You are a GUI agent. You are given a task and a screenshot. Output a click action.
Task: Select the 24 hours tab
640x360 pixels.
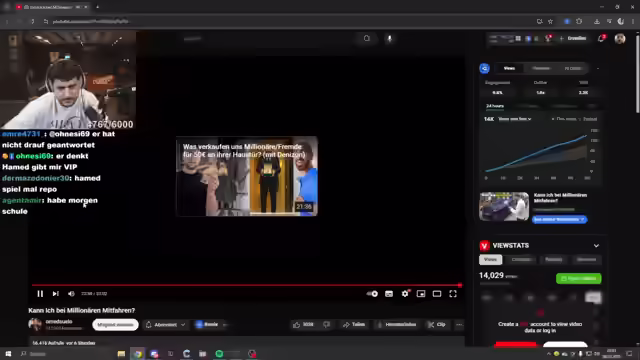coord(495,106)
